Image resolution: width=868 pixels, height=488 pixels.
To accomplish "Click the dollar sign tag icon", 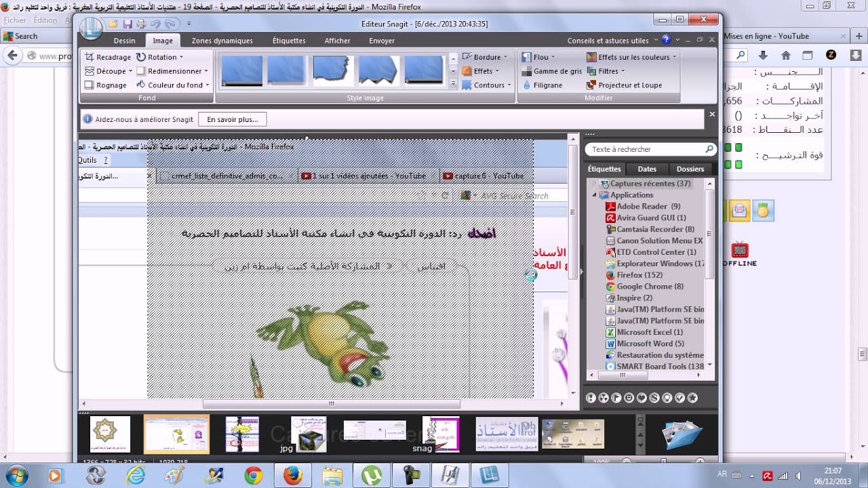I will 654,398.
